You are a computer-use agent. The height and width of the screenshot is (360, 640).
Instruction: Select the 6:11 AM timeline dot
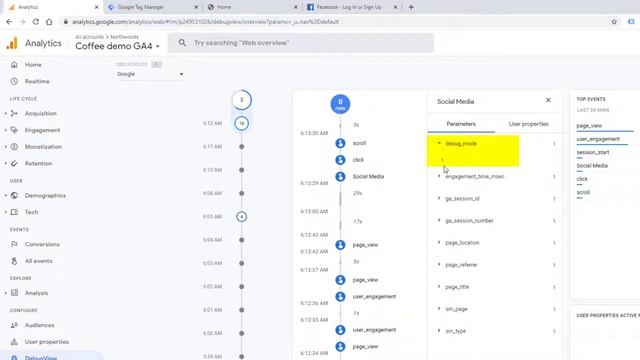coord(242,147)
